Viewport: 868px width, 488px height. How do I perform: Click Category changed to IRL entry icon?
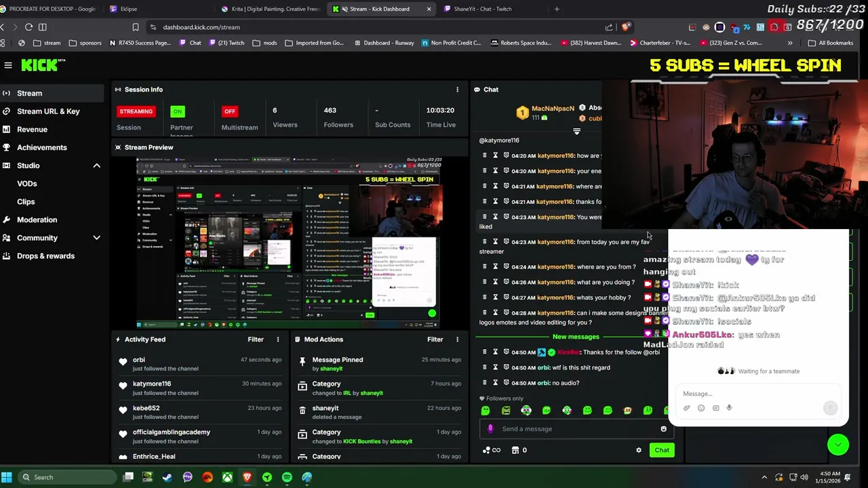[x=302, y=388]
